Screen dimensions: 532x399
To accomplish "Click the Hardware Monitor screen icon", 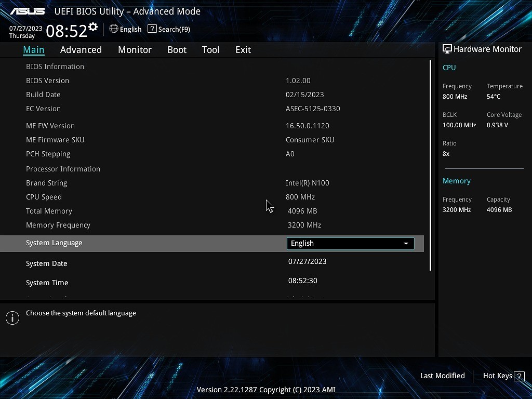I will pyautogui.click(x=447, y=49).
